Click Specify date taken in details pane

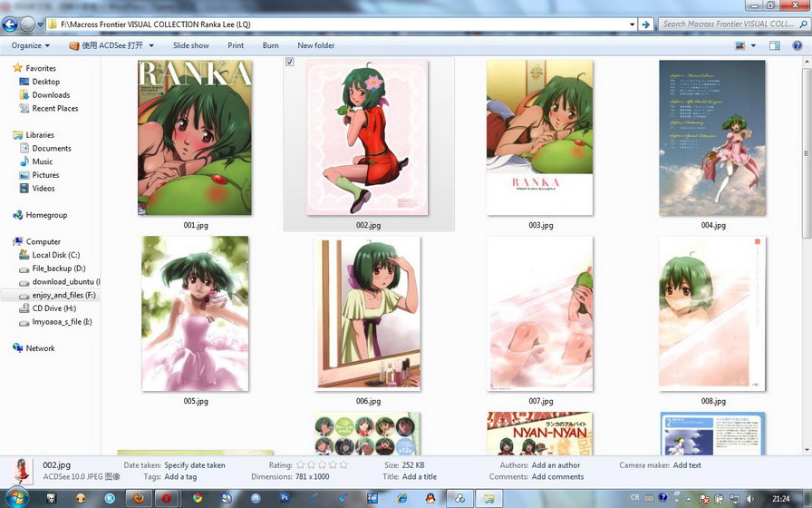(195, 465)
